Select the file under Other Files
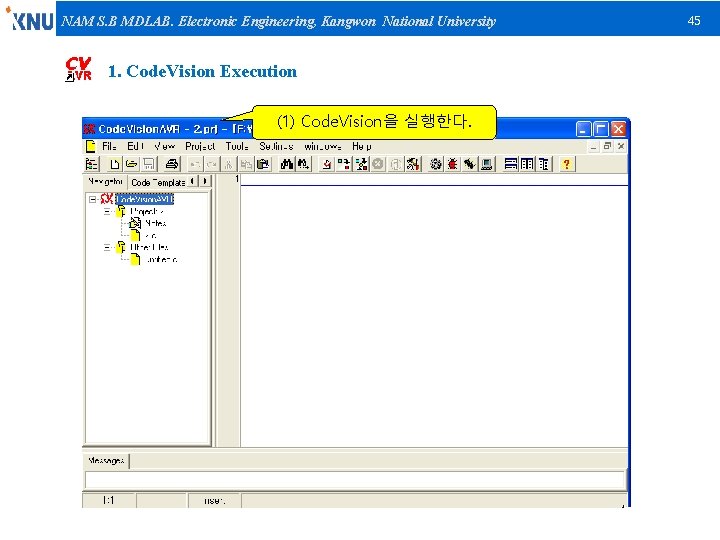This screenshot has width=720, height=540. (161, 259)
